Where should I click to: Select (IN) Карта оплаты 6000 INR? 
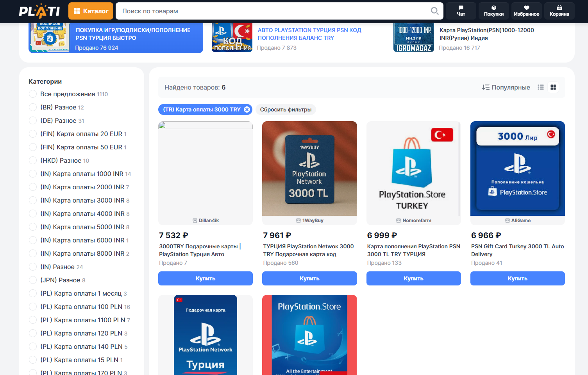[79, 240]
